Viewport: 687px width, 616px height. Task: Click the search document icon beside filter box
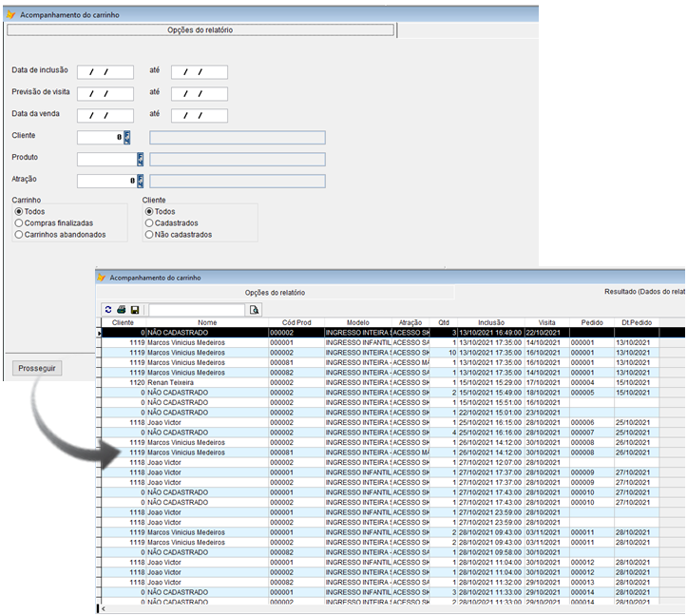click(x=254, y=310)
